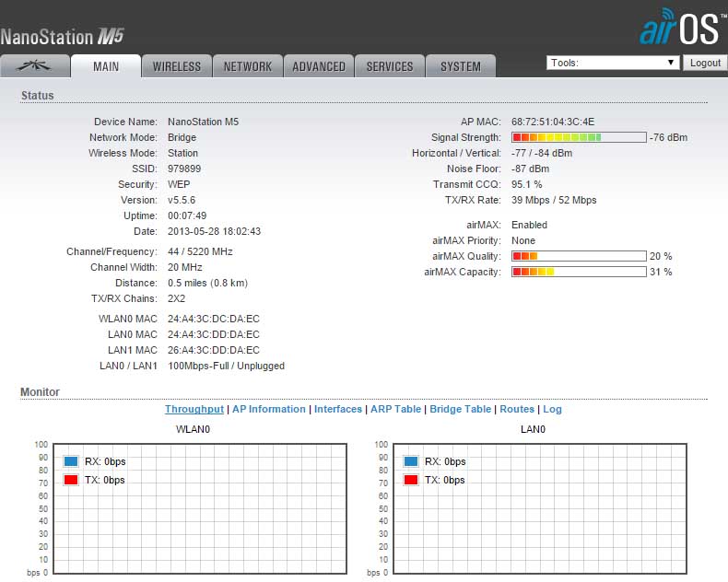Click the red TX legend swatch in WLAN0 graph
The width and height of the screenshot is (728, 582).
tap(71, 480)
